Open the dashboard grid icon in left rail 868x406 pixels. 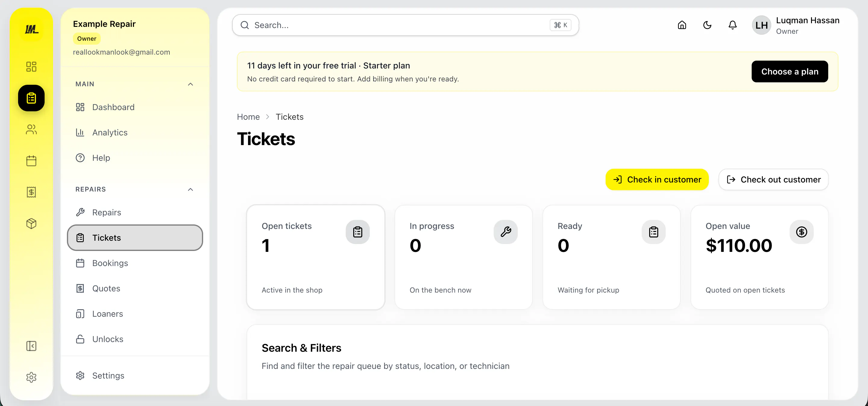coord(31,66)
